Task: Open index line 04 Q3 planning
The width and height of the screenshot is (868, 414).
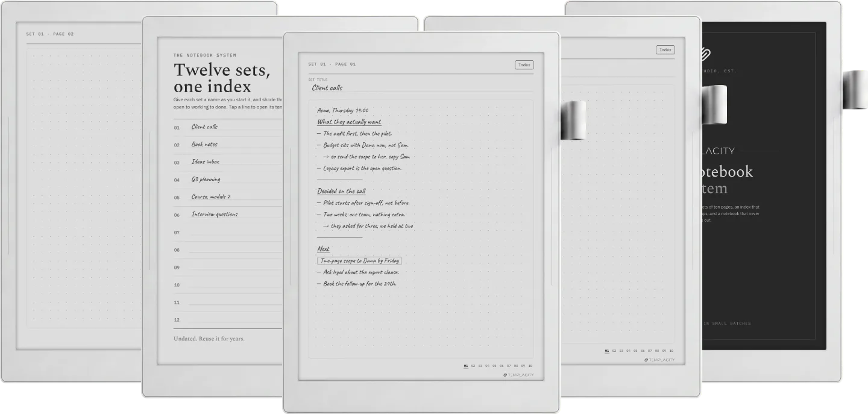Action: (x=228, y=180)
